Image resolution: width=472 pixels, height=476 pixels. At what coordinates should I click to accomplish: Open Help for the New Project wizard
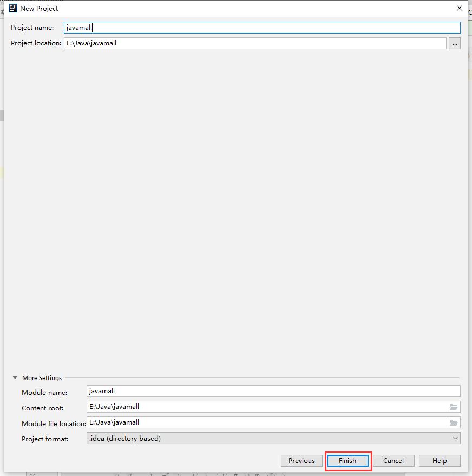point(440,461)
